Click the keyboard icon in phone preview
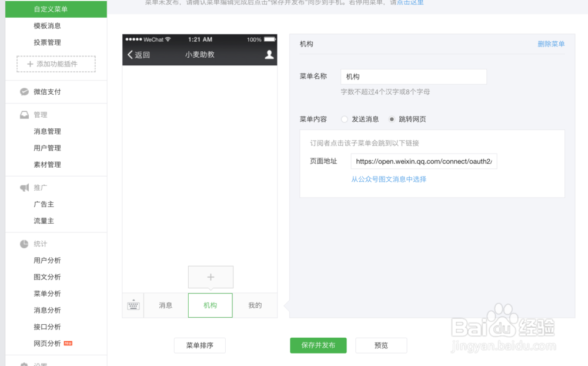588x366 pixels. point(133,305)
